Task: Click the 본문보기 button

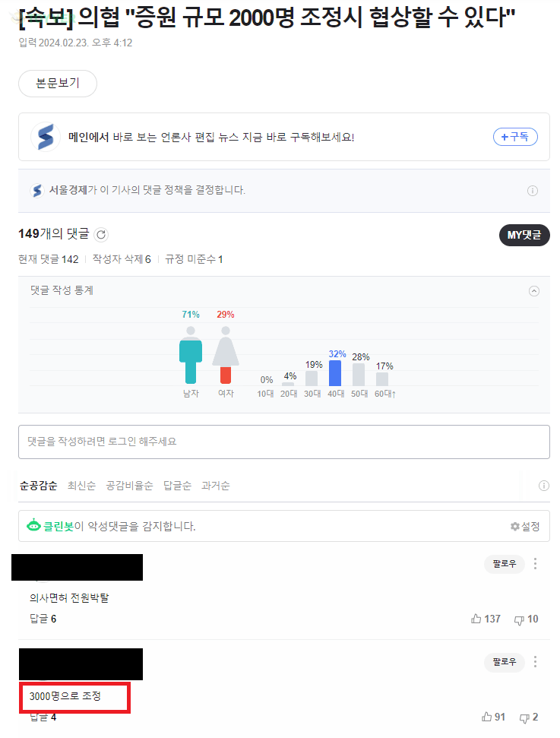Action: click(x=58, y=84)
